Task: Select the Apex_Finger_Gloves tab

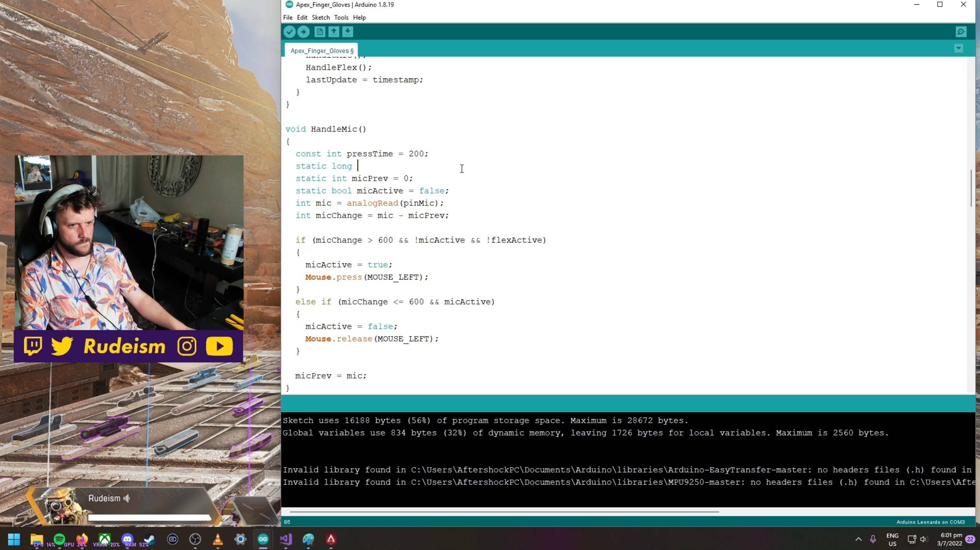Action: click(322, 50)
